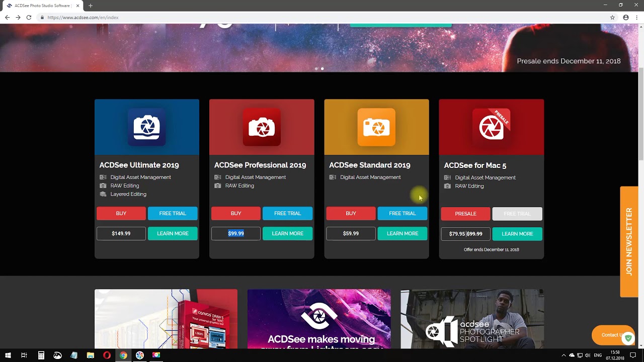The height and width of the screenshot is (362, 644).
Task: Click the address bar URL field
Action: pyautogui.click(x=322, y=17)
